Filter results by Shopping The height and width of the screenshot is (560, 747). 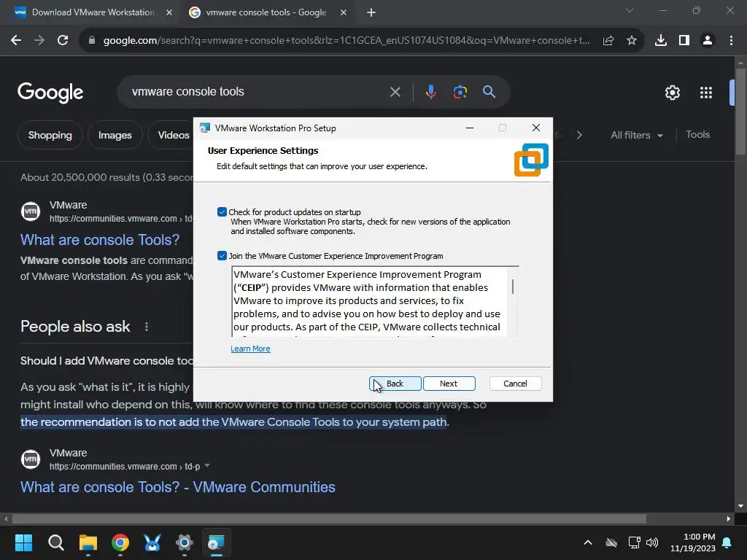[x=50, y=135]
